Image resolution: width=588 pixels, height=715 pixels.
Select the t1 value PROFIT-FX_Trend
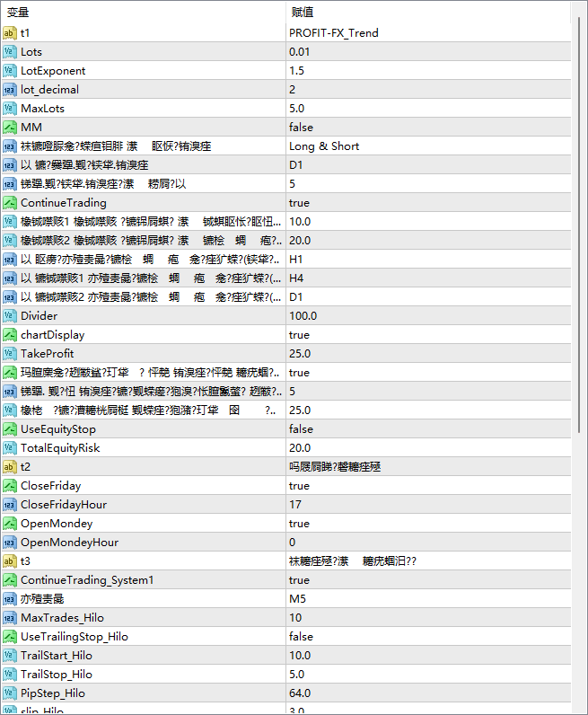click(x=334, y=33)
